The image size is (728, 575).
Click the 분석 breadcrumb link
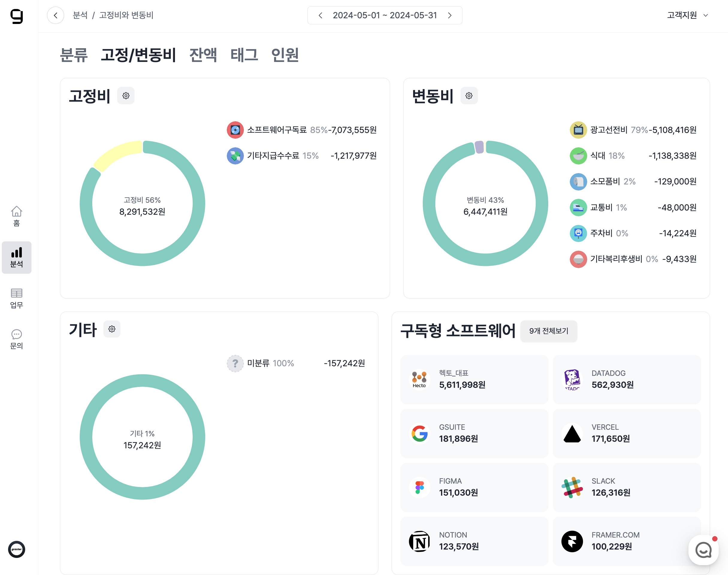tap(80, 16)
